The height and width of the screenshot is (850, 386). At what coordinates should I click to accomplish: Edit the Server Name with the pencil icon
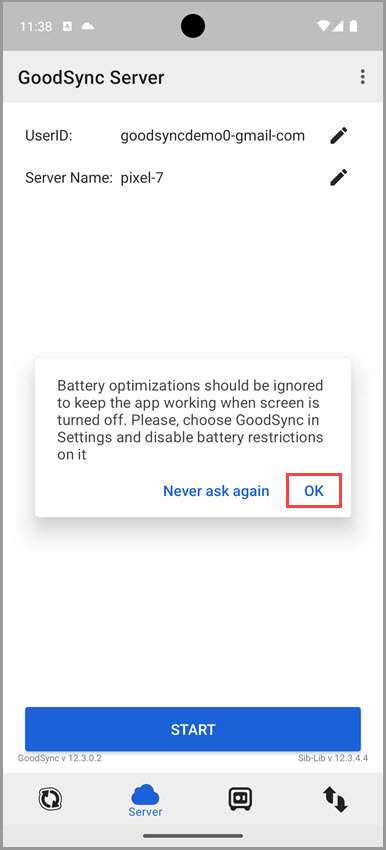coord(339,177)
